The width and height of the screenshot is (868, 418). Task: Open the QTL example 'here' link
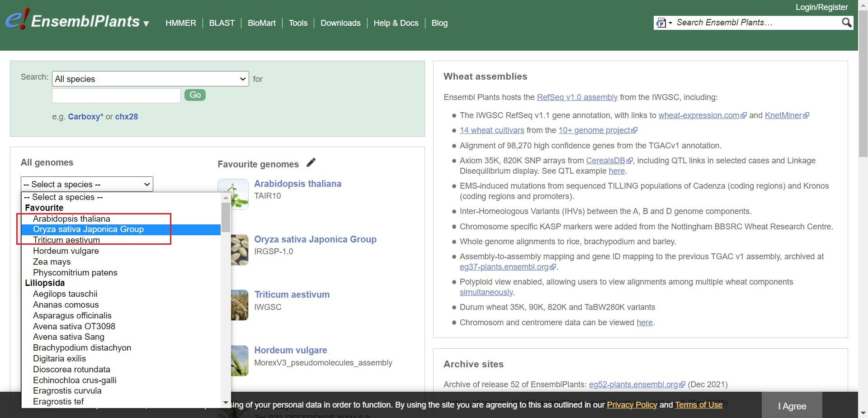pos(617,171)
